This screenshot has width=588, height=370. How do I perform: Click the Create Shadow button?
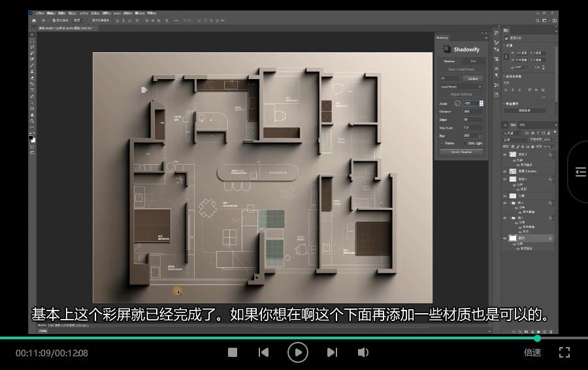tap(461, 152)
